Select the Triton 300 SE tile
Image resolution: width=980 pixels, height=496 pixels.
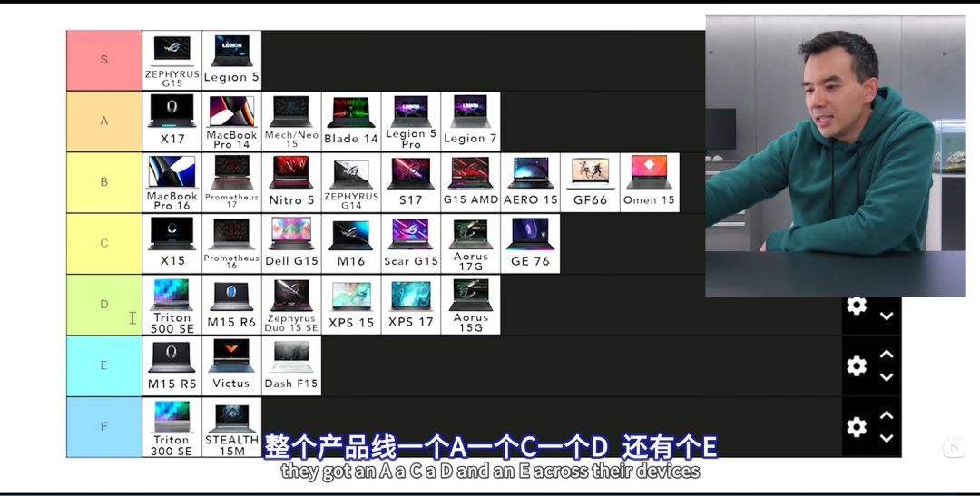click(x=171, y=427)
